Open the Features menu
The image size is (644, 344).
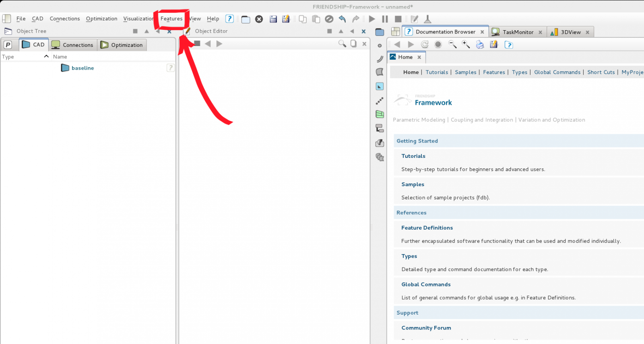pos(171,19)
